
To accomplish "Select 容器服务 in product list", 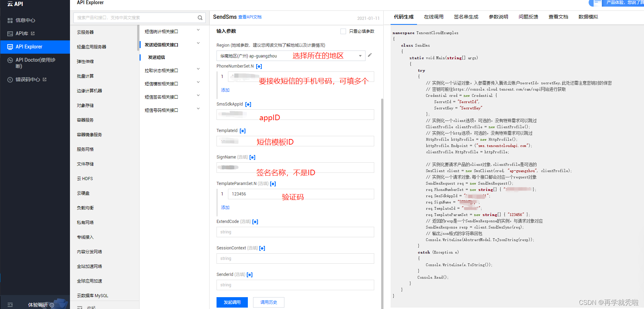I will (85, 120).
